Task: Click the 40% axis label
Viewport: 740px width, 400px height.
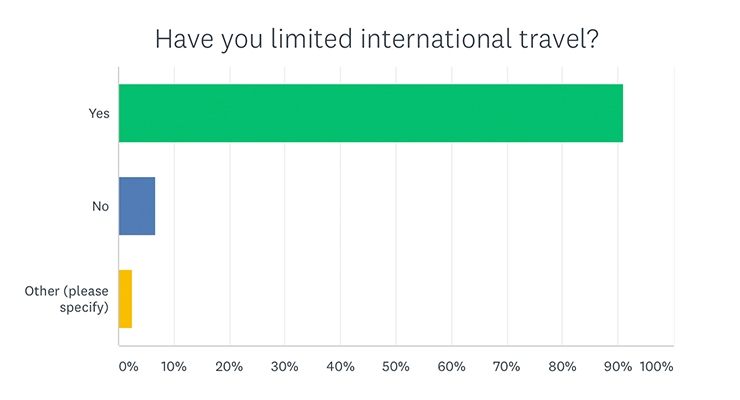Action: click(340, 367)
